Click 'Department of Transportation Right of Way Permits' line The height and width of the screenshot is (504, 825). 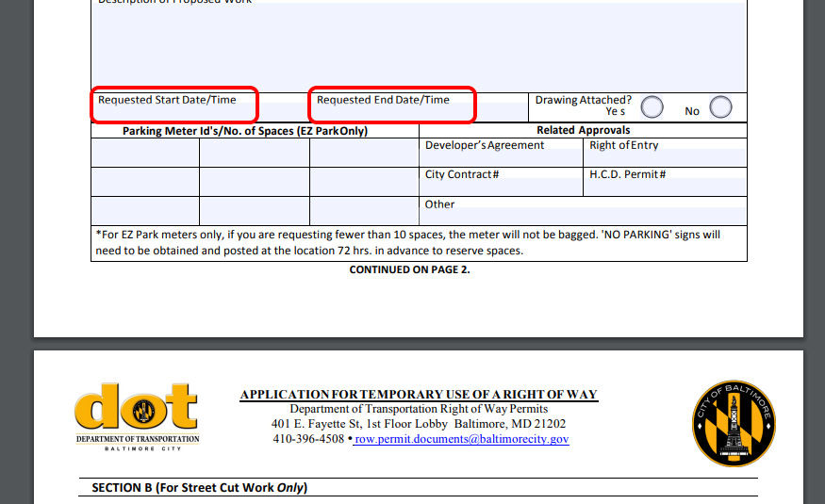[419, 409]
